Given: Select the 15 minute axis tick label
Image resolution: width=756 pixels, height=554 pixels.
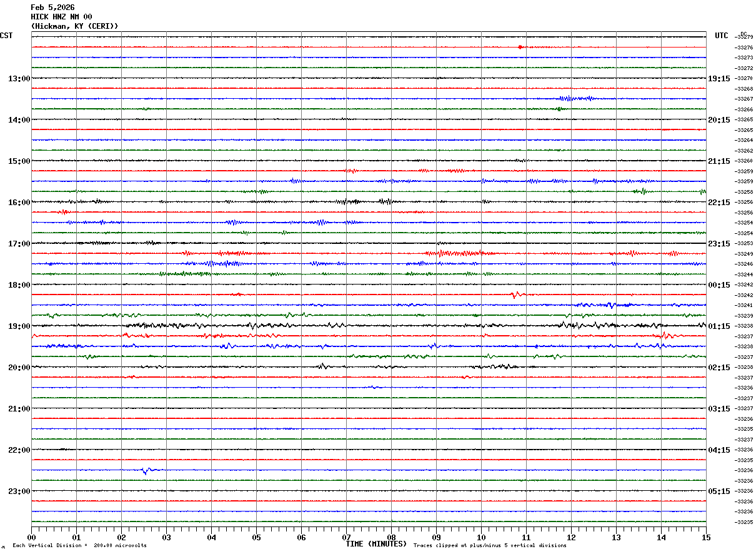Looking at the screenshot, I should click(x=706, y=537).
